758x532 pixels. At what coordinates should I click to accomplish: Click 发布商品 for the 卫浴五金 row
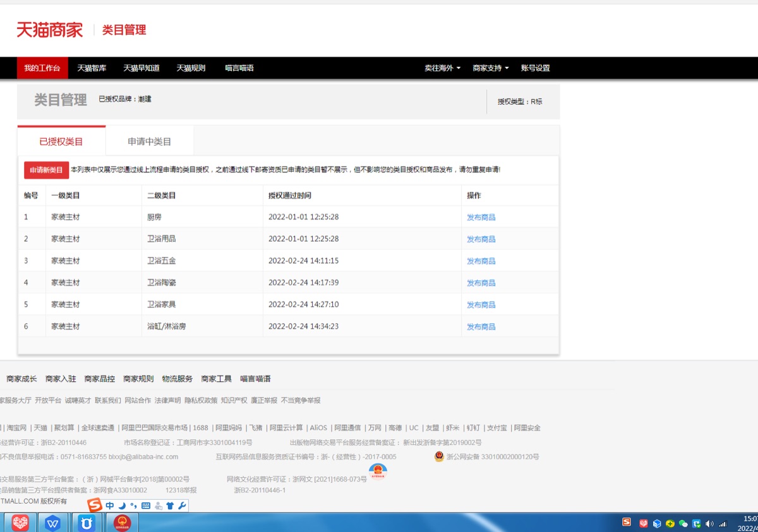pos(481,261)
